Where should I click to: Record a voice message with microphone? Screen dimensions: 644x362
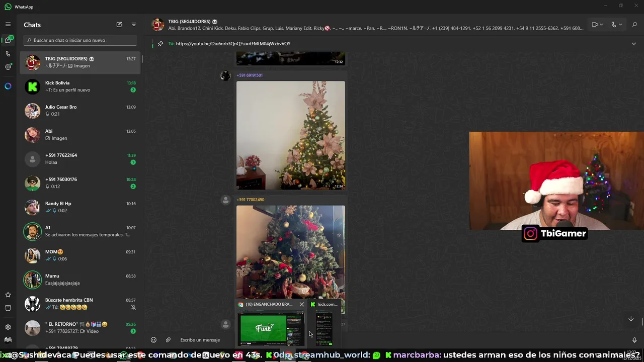634,340
